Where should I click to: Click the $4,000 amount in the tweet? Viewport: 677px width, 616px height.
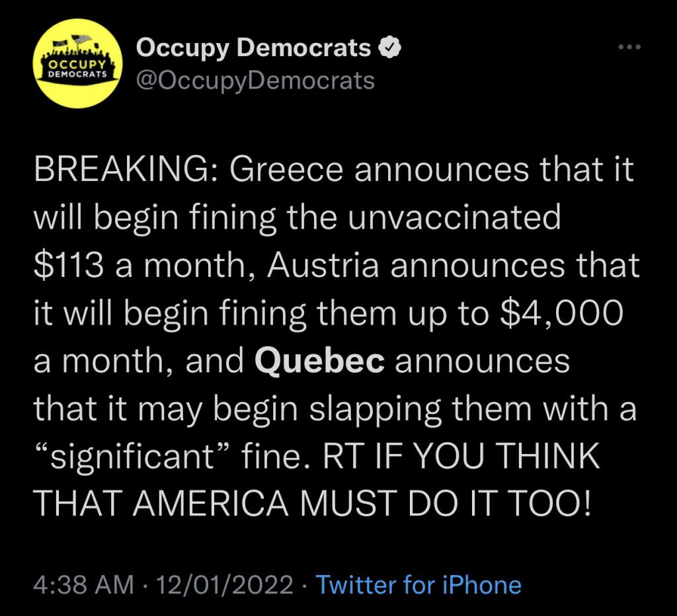click(561, 314)
